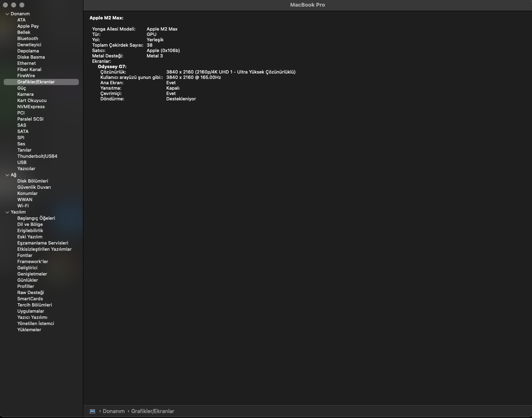Open Genişletmeler section
This screenshot has width=532, height=418.
32,274
